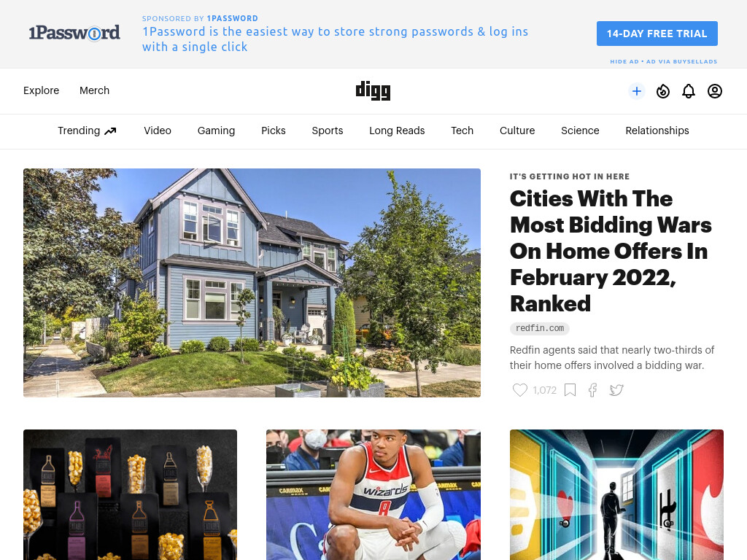Select the Gaming category tab
This screenshot has height=560, width=747.
(216, 131)
